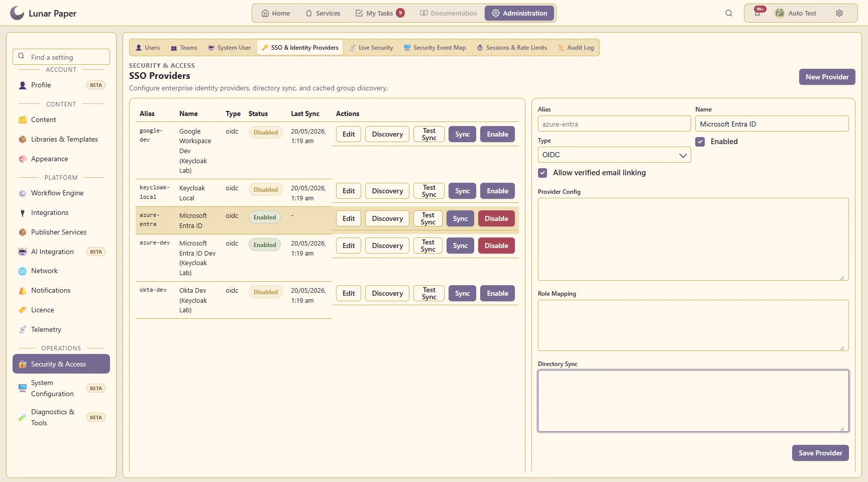Click the Name field containing Microsoft Entra ID
The height and width of the screenshot is (482, 868).
pyautogui.click(x=772, y=124)
